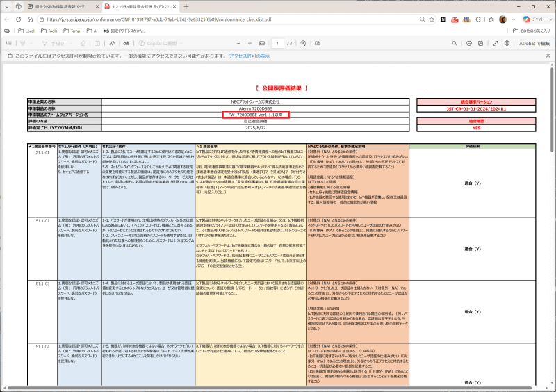Open the Temp bookmarks folder
The height and width of the screenshot is (392, 556).
pos(72,31)
